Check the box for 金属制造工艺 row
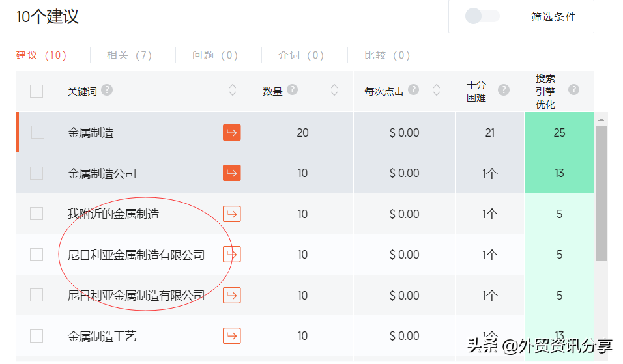This screenshot has height=364, width=623. click(36, 336)
